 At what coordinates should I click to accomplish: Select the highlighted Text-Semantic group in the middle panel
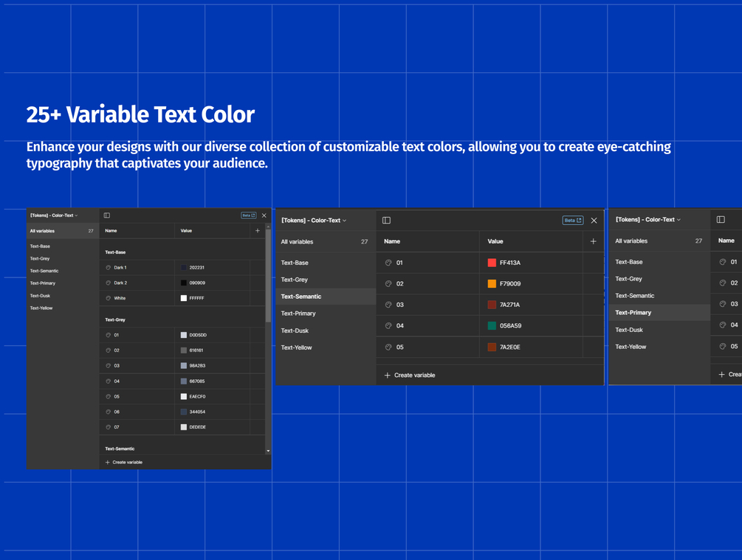[x=301, y=297]
